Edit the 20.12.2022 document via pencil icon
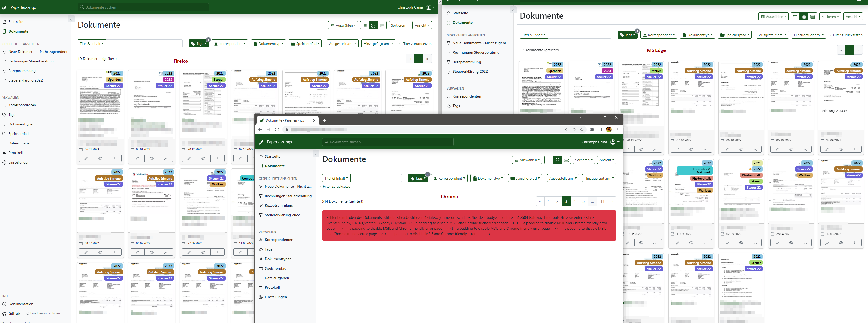This screenshot has width=868, height=323. click(189, 158)
